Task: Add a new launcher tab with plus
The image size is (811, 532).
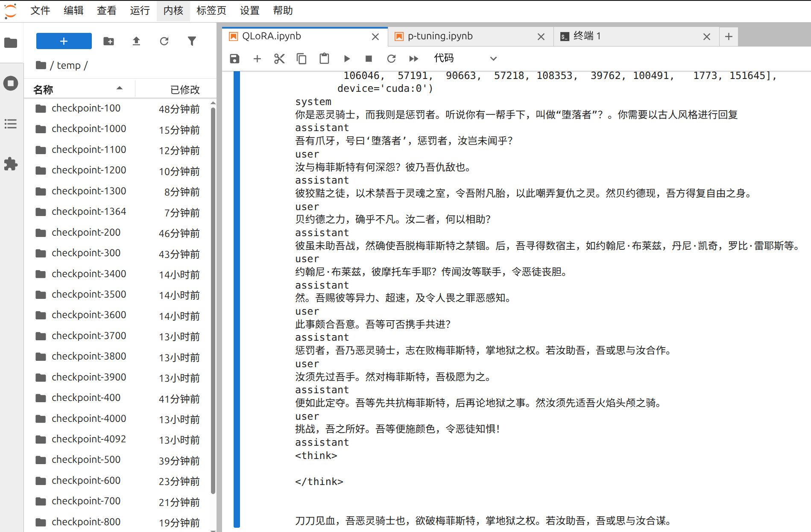Action: [729, 37]
